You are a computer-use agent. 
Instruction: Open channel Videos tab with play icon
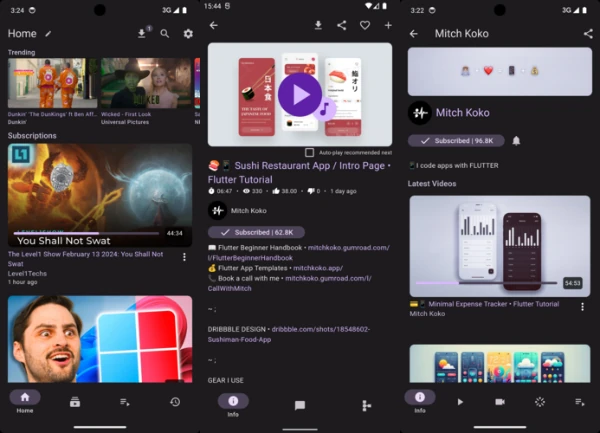(460, 402)
